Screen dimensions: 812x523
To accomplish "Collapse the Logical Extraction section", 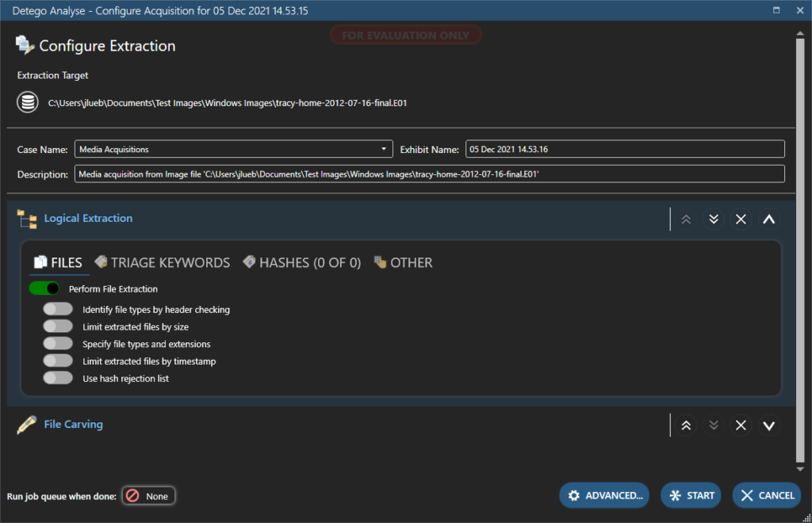I will point(769,220).
